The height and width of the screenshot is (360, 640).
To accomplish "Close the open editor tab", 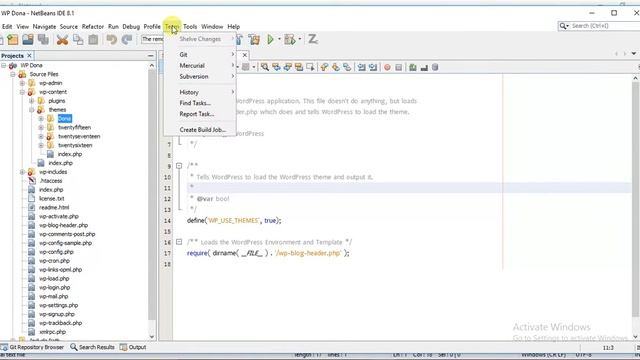I will (x=244, y=55).
